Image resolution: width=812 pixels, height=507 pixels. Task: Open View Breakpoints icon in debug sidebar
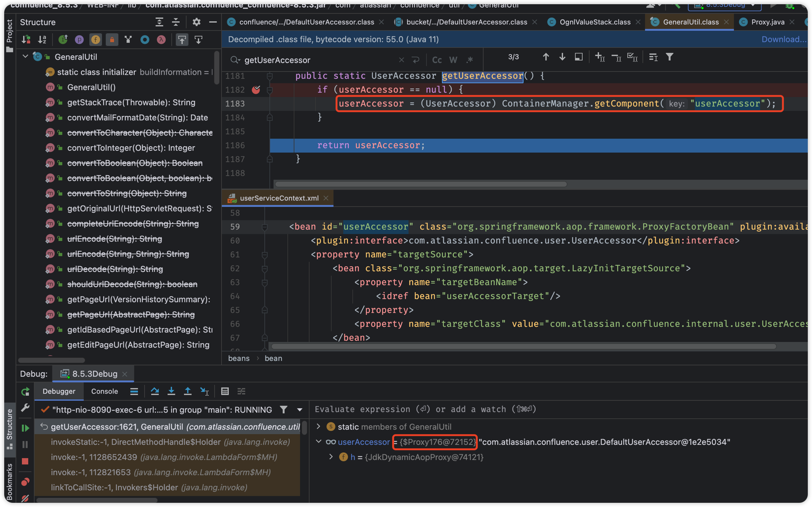pos(25,482)
